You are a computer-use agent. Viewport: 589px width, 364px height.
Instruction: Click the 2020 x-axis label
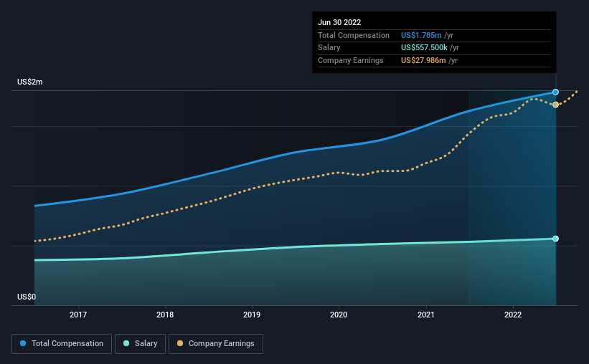pyautogui.click(x=339, y=315)
